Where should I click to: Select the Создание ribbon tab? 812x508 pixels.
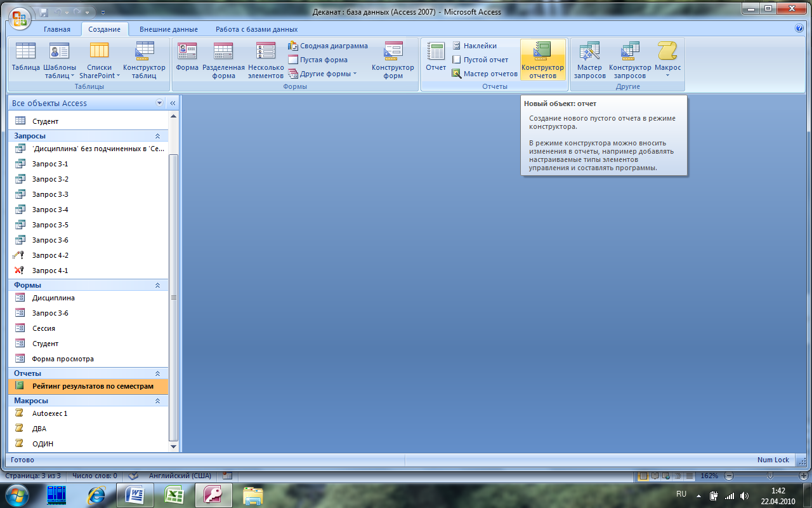pos(105,29)
